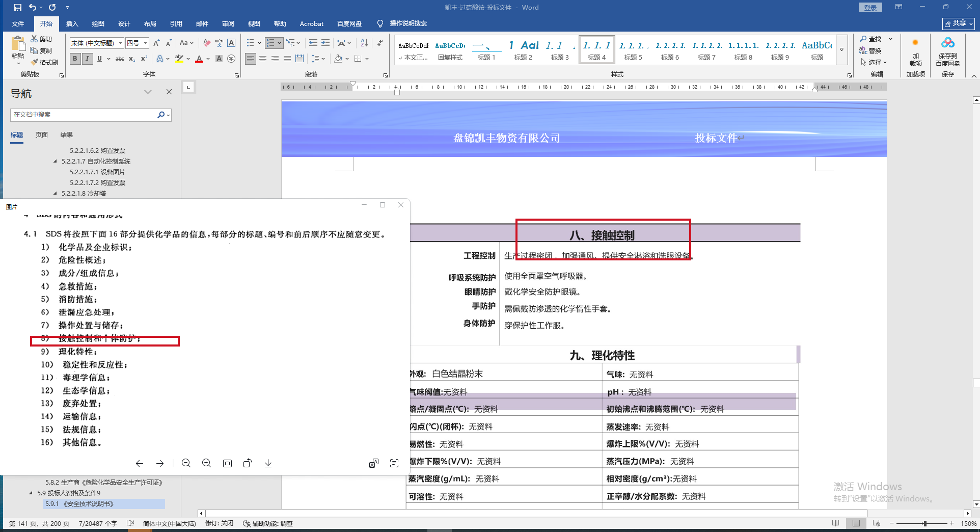Download the image from the picture viewer
This screenshot has width=980, height=532.
(x=268, y=463)
